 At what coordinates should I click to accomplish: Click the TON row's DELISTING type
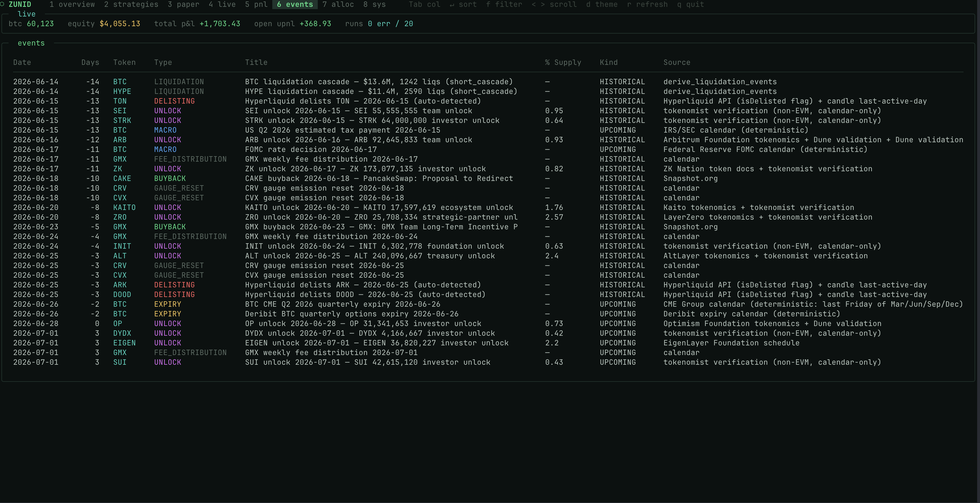click(x=174, y=101)
